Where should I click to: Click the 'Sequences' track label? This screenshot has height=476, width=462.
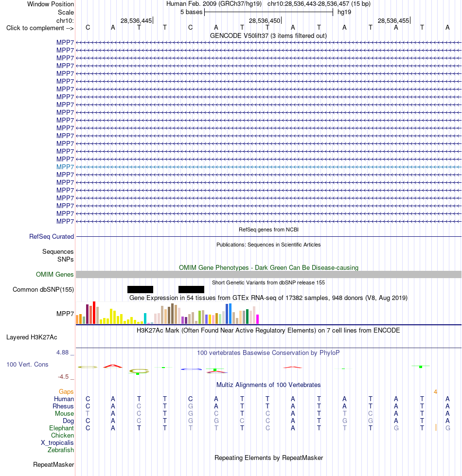58,252
